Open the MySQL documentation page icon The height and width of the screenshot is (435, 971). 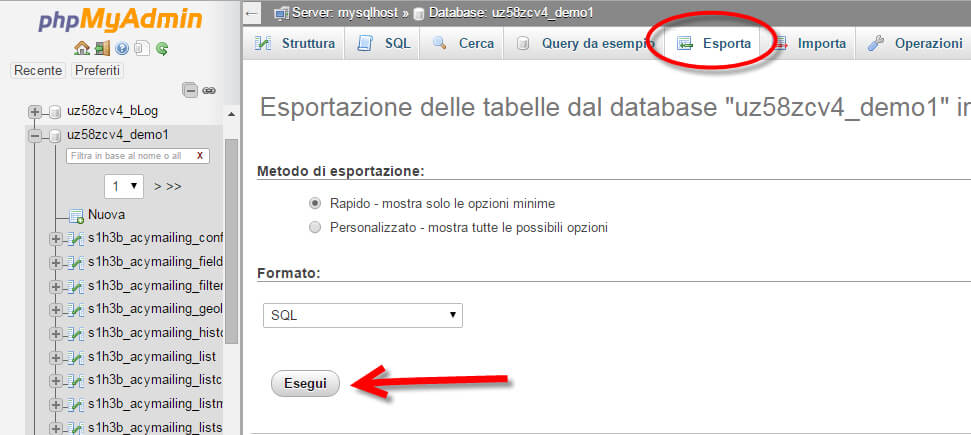pyautogui.click(x=142, y=48)
